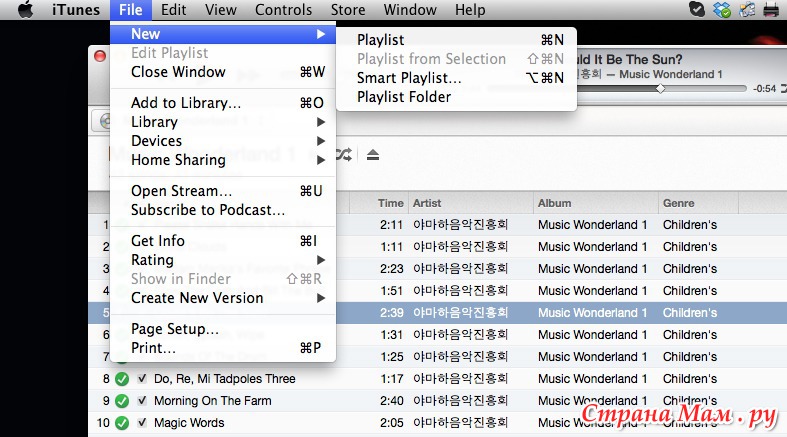The image size is (787, 437).
Task: Select Subscribe to Podcast…
Action: click(x=223, y=210)
